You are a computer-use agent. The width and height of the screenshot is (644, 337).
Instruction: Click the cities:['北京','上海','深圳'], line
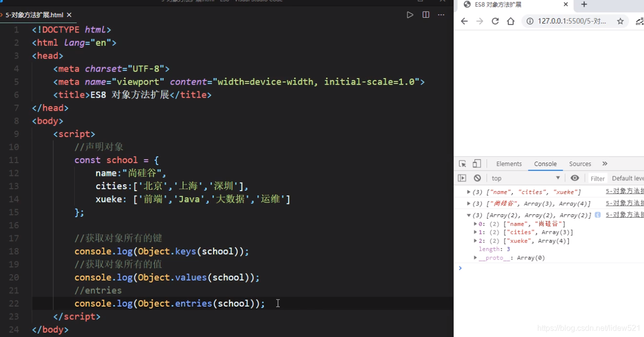coord(172,186)
